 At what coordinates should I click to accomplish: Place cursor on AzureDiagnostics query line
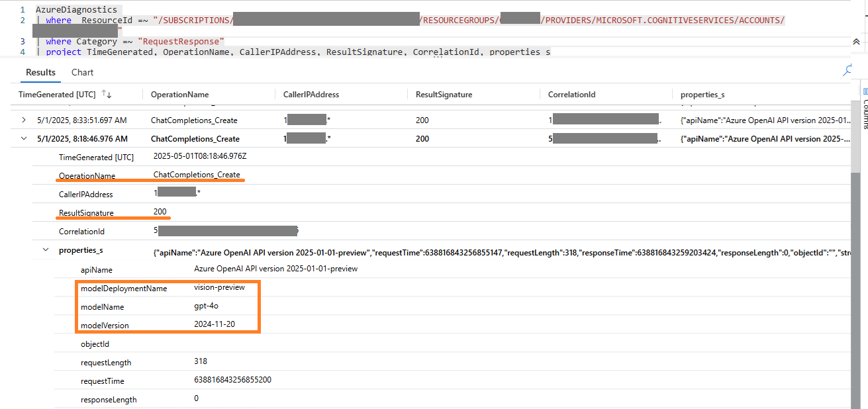[x=77, y=10]
